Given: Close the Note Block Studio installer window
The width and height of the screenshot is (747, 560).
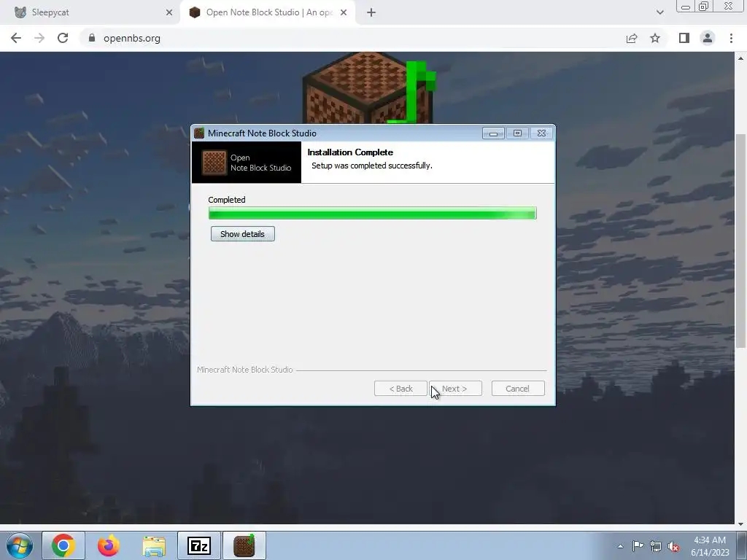Looking at the screenshot, I should 542,133.
